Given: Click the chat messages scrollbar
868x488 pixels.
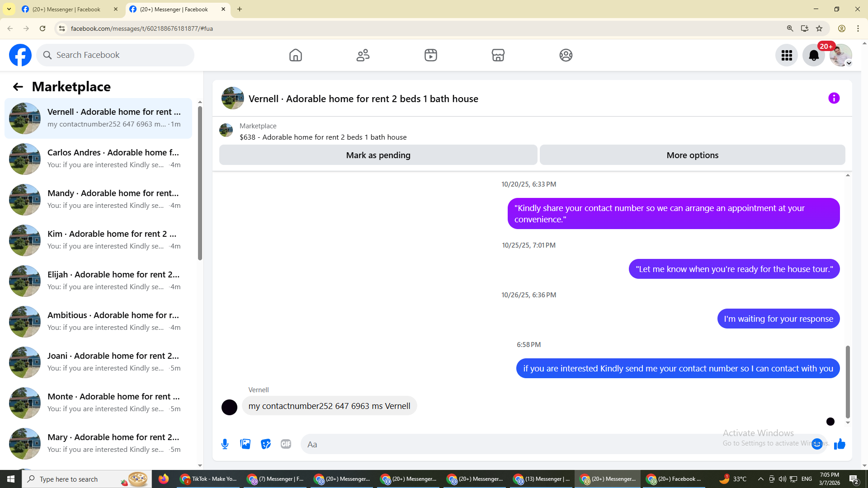Looking at the screenshot, I should click(x=848, y=382).
